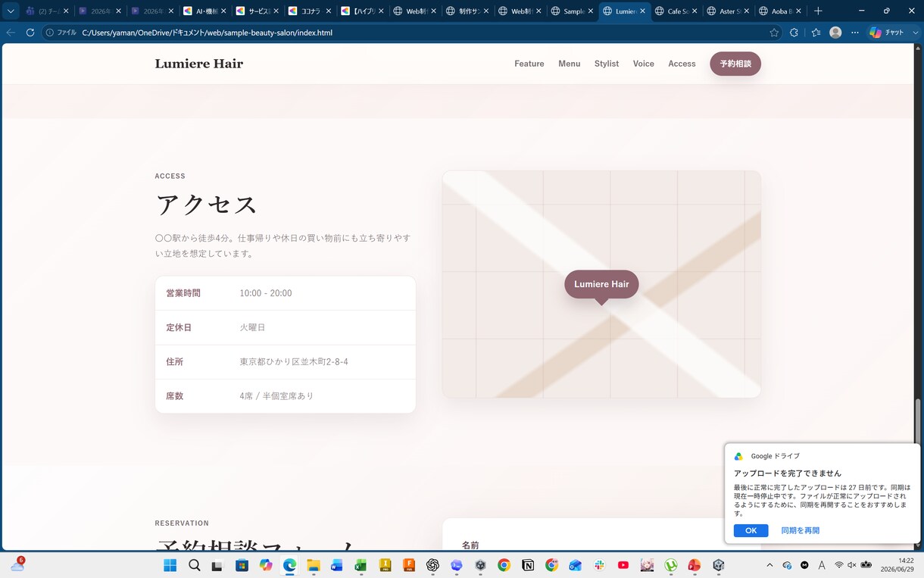
Task: Click 同期を再開 in Drive notification
Action: pyautogui.click(x=801, y=530)
